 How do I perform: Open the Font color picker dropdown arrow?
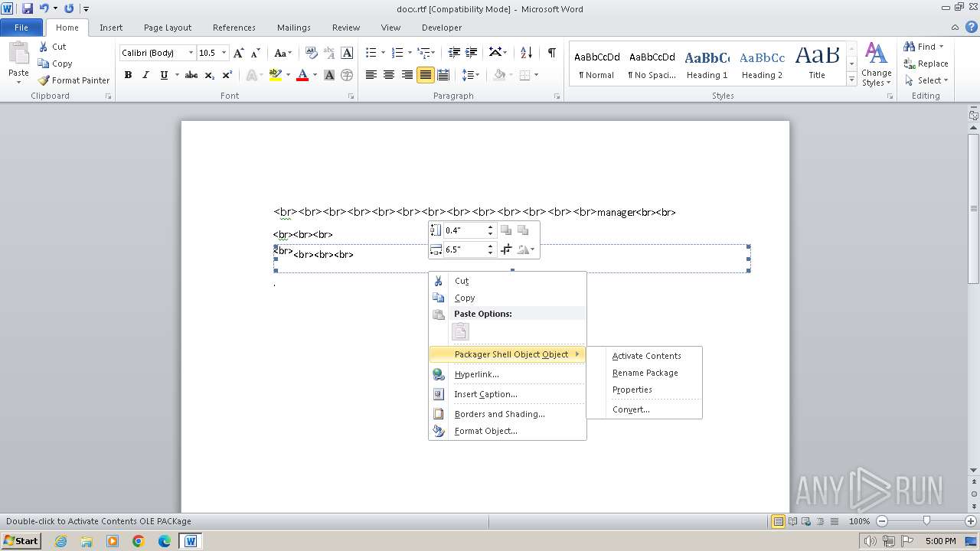point(315,75)
